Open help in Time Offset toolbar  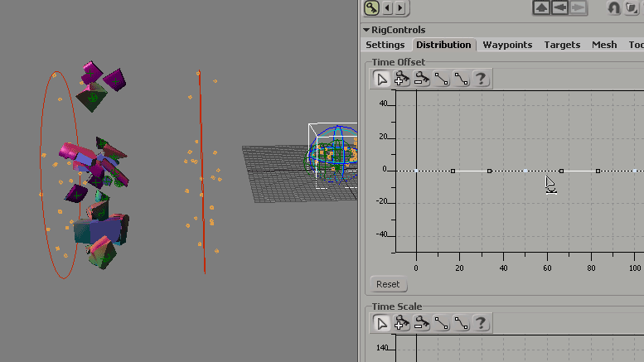481,79
